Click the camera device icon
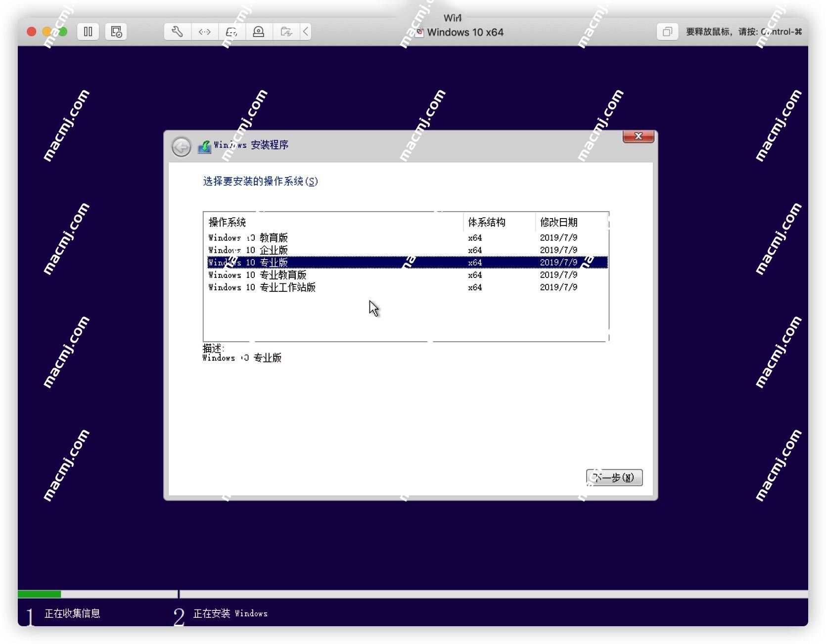The height and width of the screenshot is (644, 826). [x=259, y=32]
